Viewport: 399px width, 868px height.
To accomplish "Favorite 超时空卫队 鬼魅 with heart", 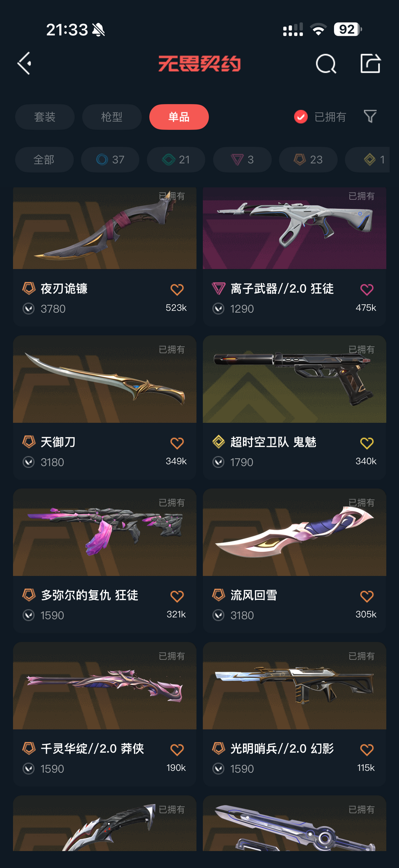I will [367, 443].
